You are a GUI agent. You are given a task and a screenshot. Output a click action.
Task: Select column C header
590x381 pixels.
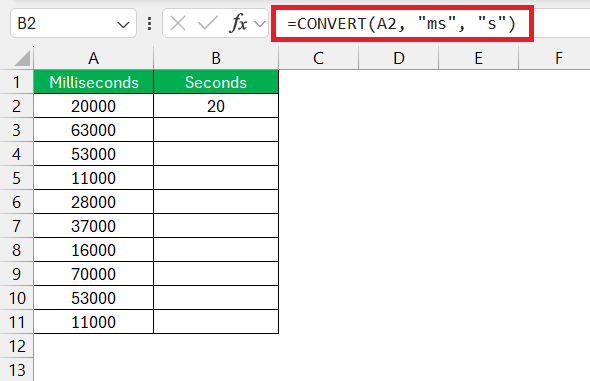318,58
